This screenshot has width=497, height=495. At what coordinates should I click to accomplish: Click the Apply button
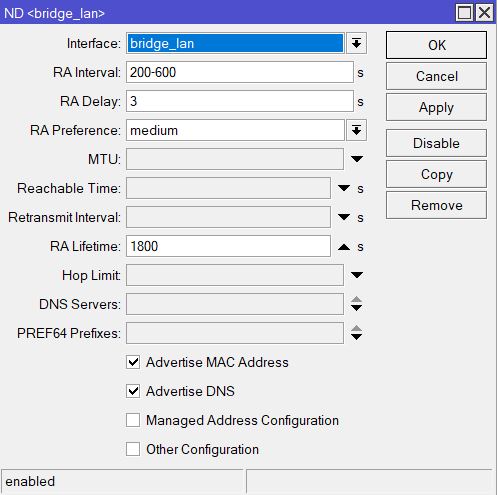click(x=436, y=107)
